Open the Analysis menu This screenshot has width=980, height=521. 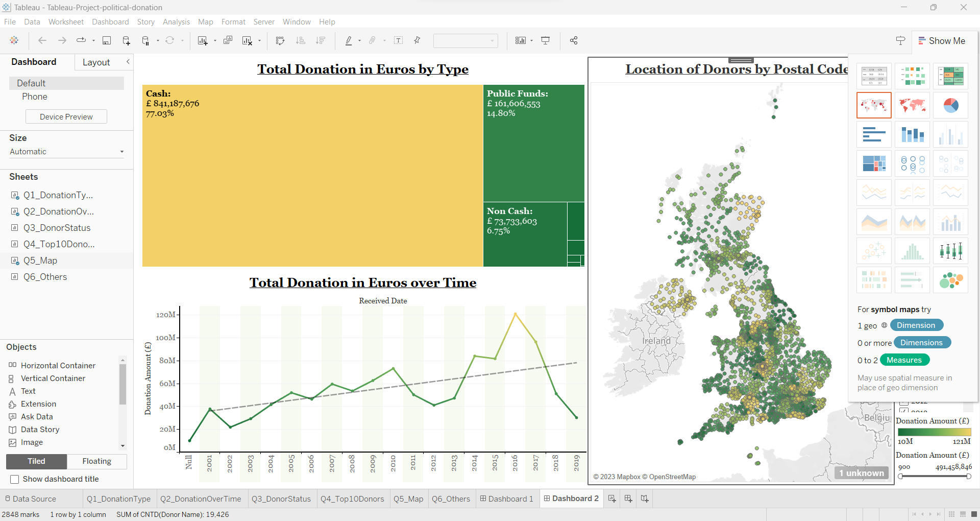(x=176, y=22)
